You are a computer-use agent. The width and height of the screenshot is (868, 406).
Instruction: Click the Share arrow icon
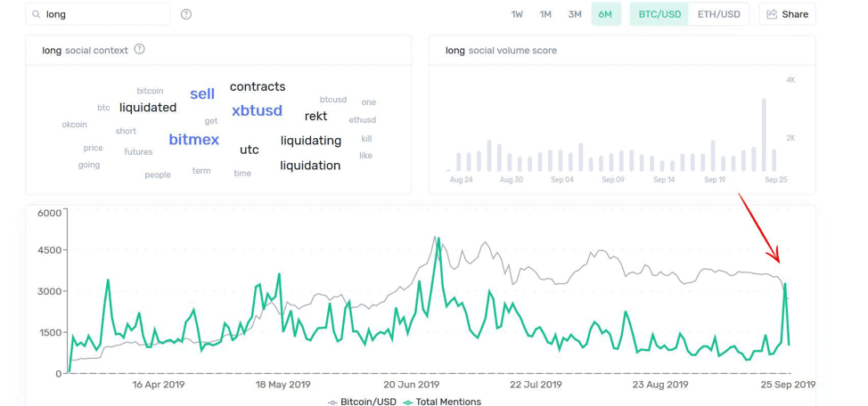(x=772, y=14)
